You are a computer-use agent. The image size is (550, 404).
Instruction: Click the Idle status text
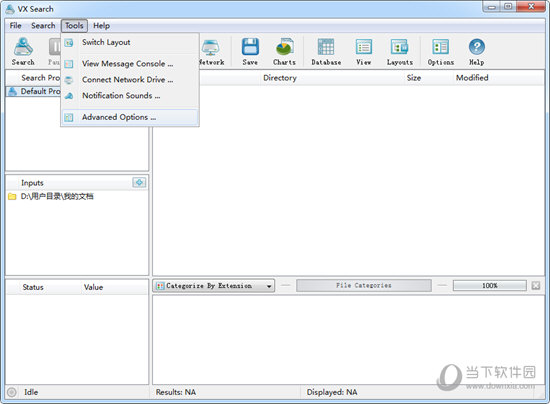31,392
